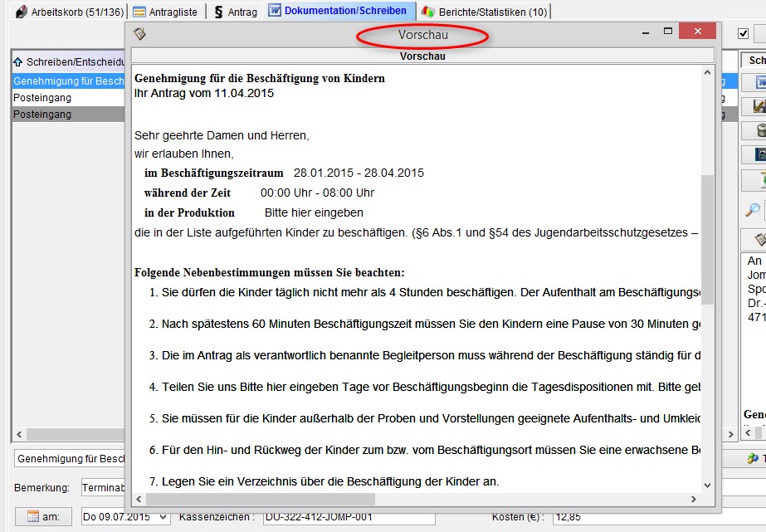Click the magnifying glass search icon
The height and width of the screenshot is (532, 766).
click(x=753, y=210)
